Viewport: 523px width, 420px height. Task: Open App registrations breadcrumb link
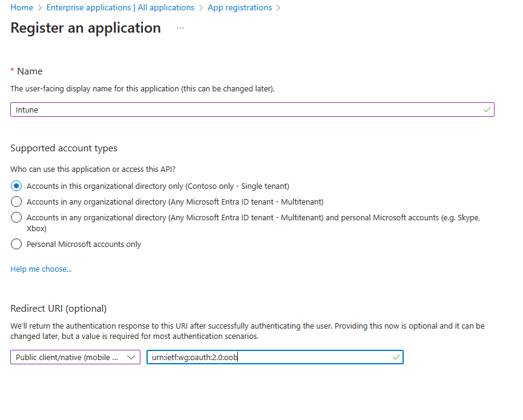coord(240,7)
